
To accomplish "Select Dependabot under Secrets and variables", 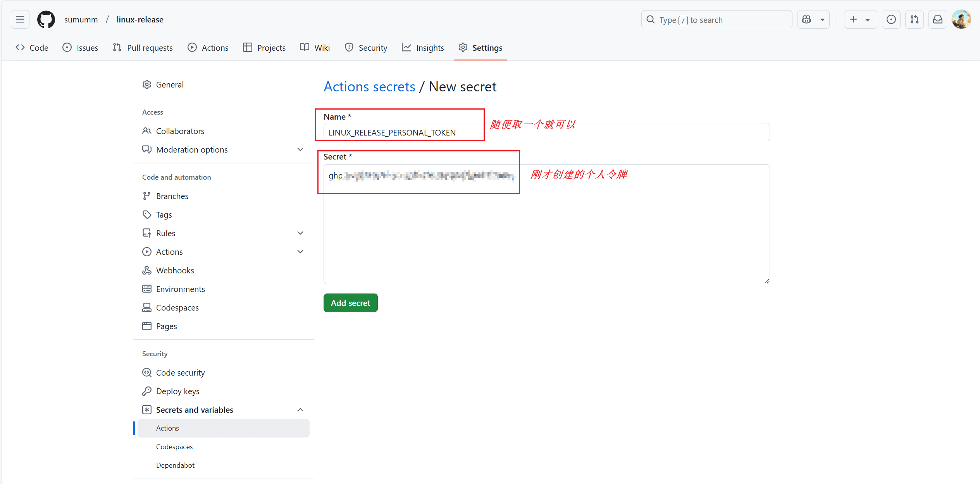I will tap(175, 465).
